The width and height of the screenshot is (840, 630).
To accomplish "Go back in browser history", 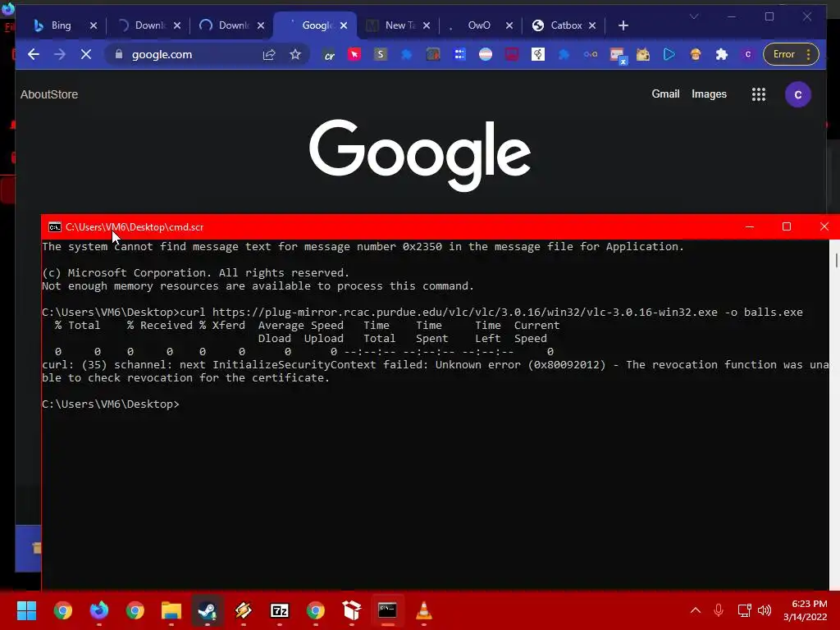I will coord(34,54).
